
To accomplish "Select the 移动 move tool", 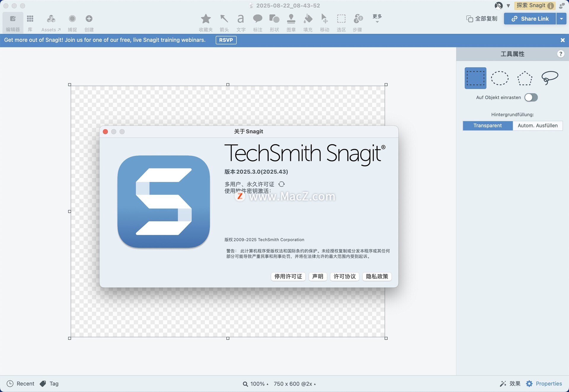I will [325, 23].
